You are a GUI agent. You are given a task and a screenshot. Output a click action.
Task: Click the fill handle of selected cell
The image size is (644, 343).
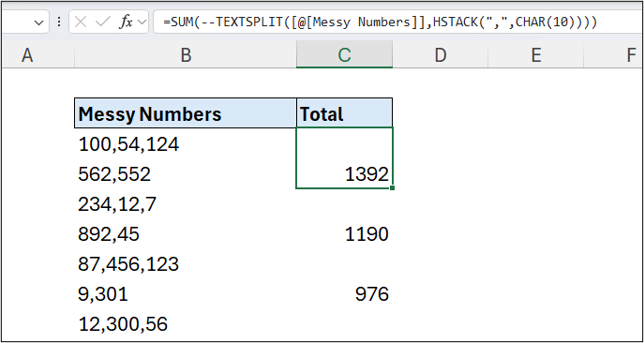tap(393, 187)
